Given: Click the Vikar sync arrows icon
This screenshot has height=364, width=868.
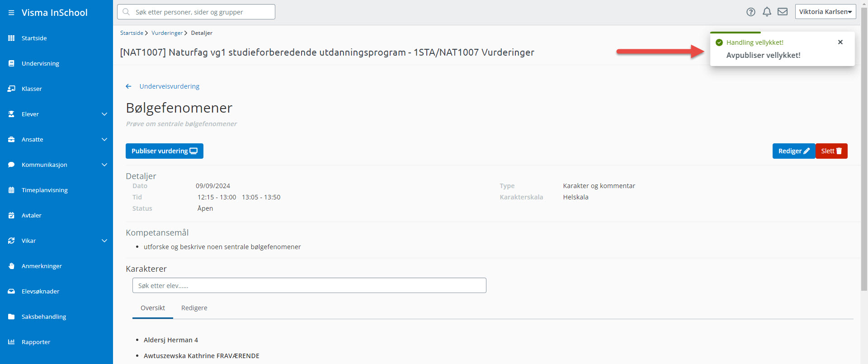Looking at the screenshot, I should [11, 241].
